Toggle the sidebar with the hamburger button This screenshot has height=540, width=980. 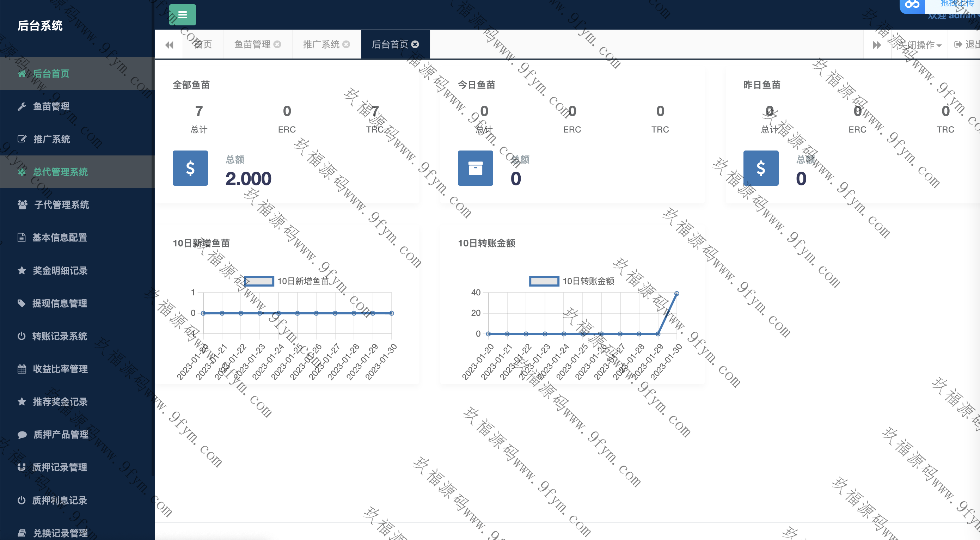[182, 15]
